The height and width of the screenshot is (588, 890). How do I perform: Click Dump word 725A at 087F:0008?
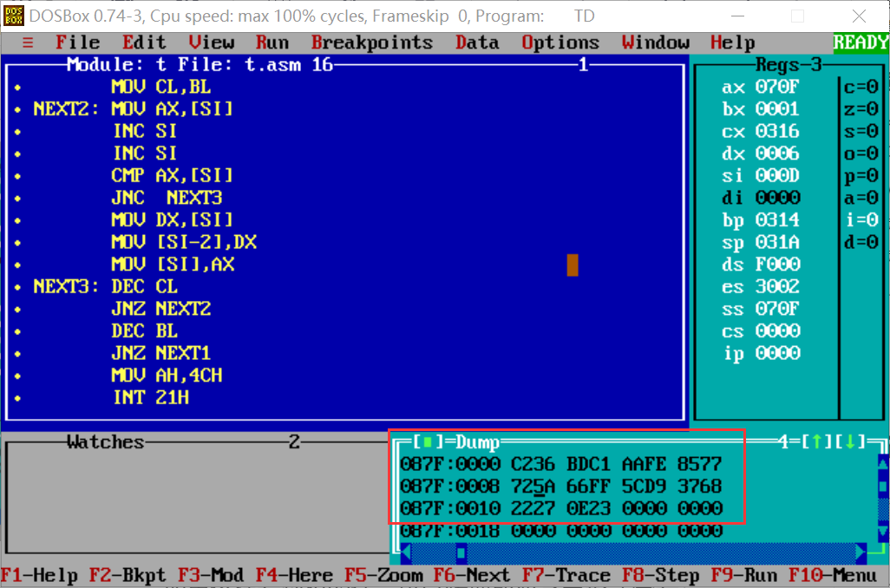point(533,487)
